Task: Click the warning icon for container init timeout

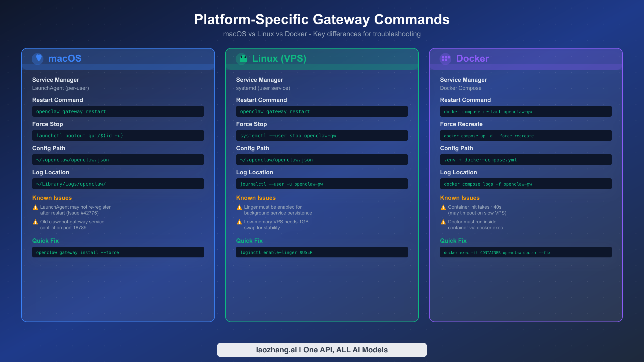Action: click(443, 207)
